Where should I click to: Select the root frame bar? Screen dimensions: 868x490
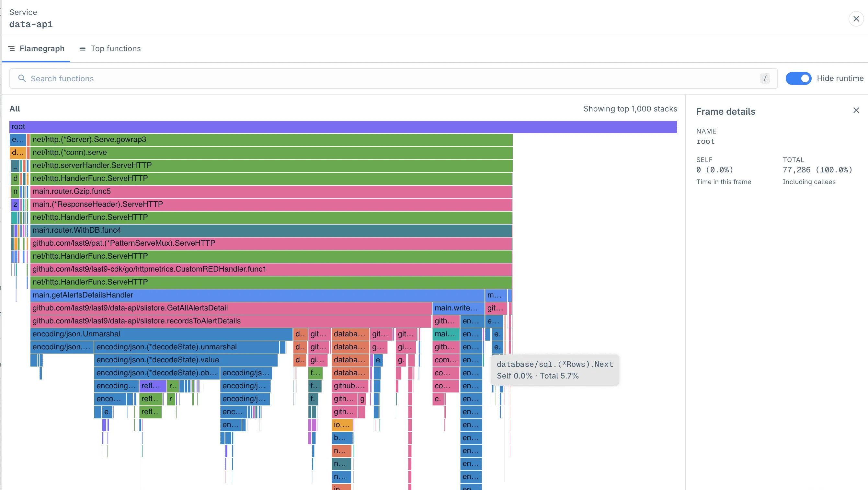pyautogui.click(x=343, y=126)
